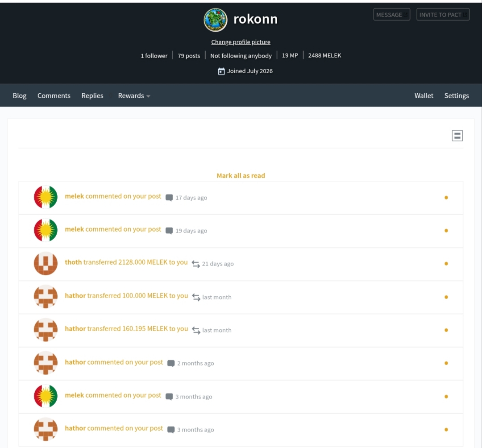This screenshot has width=482, height=448.
Task: Switch to the Comments tab
Action: coord(54,96)
